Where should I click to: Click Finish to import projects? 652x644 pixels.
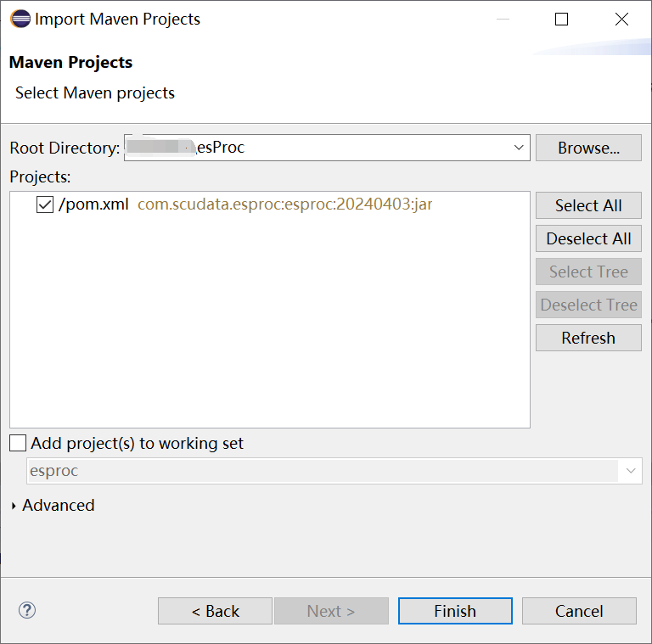pos(455,611)
